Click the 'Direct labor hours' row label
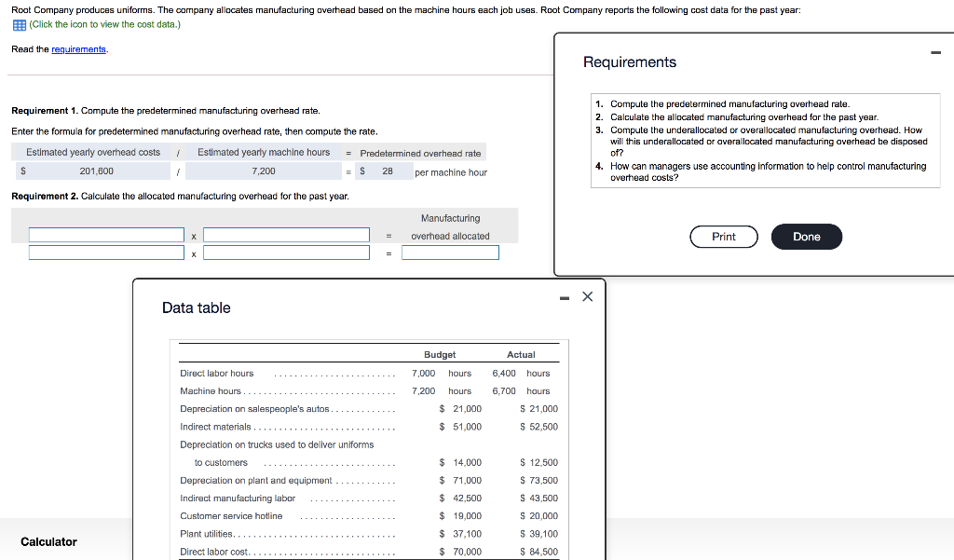This screenshot has width=954, height=560. click(x=216, y=373)
